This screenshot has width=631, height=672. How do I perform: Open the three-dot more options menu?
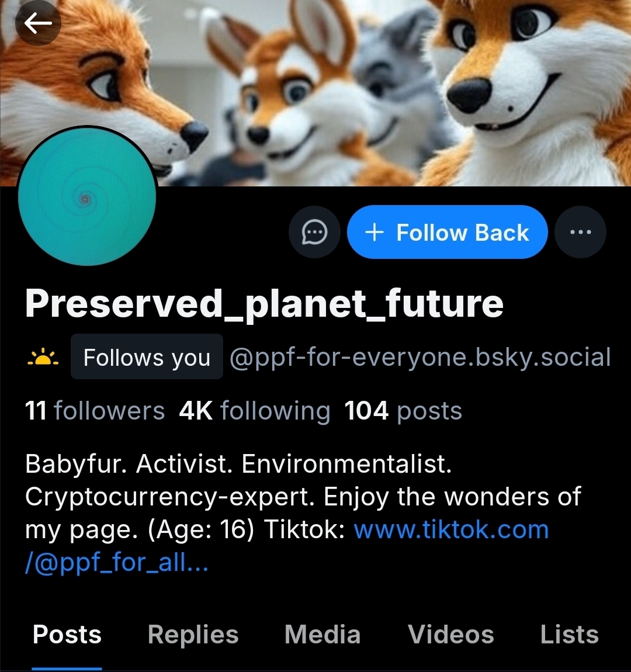[x=580, y=233]
